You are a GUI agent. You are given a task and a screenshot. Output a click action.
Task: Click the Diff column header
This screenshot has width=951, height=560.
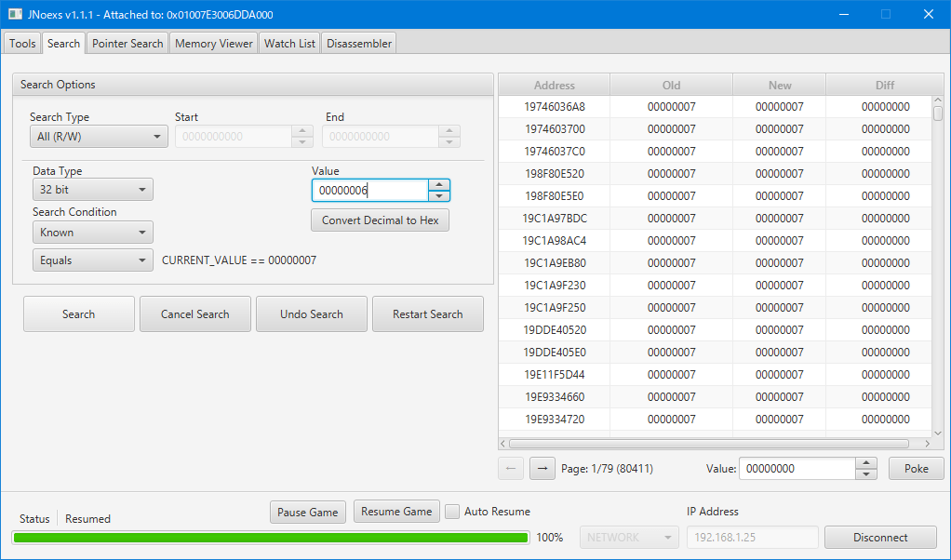coord(885,85)
